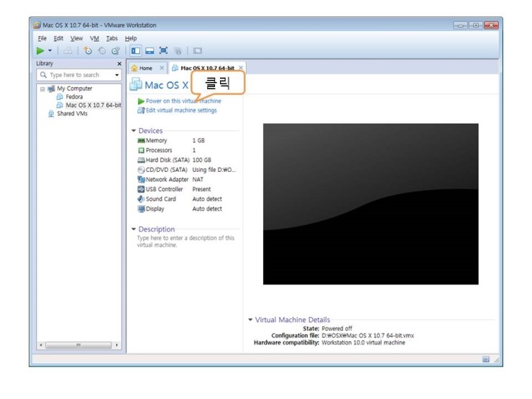Toggle the library sidebar view icon
Viewport: 532px width, 399px height.
click(x=135, y=51)
